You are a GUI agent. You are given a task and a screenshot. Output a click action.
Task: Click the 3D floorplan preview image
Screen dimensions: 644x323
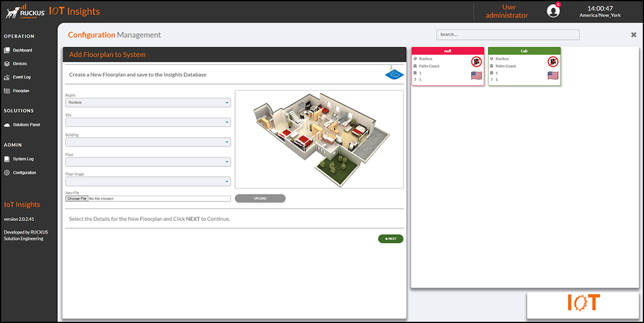[x=319, y=139]
